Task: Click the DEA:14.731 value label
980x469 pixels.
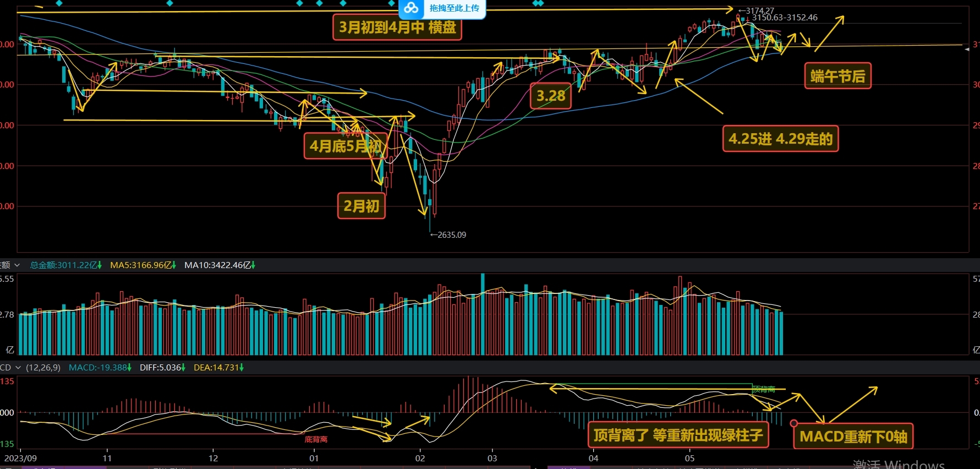Action: click(x=218, y=367)
